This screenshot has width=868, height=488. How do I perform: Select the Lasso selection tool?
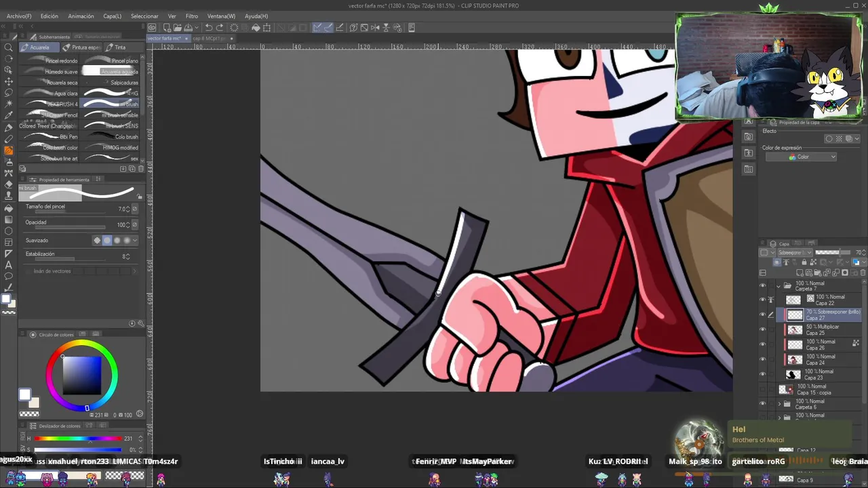tap(9, 93)
